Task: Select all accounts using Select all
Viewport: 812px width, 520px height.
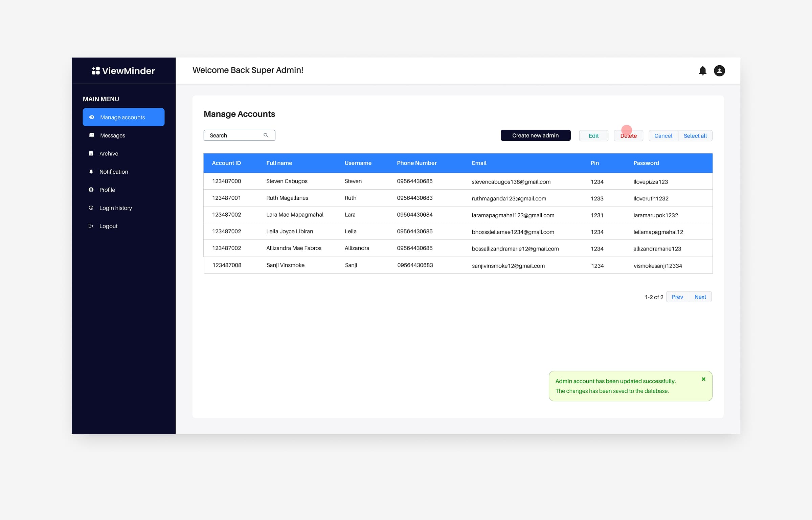Action: tap(695, 135)
